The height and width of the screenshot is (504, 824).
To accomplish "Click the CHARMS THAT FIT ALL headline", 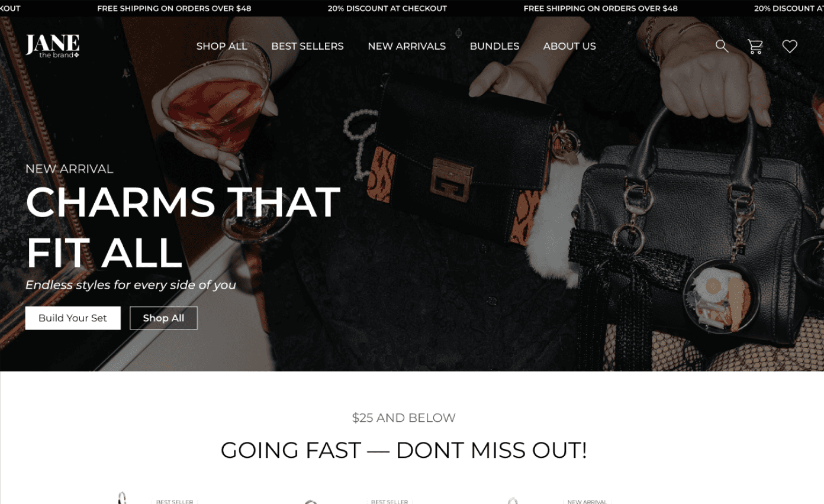I will click(183, 227).
